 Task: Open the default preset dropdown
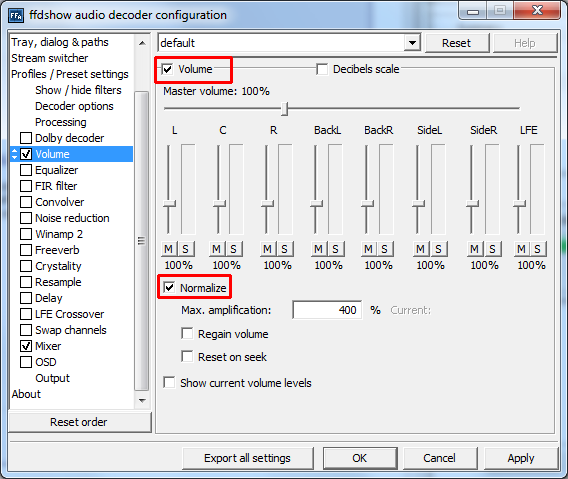(412, 43)
